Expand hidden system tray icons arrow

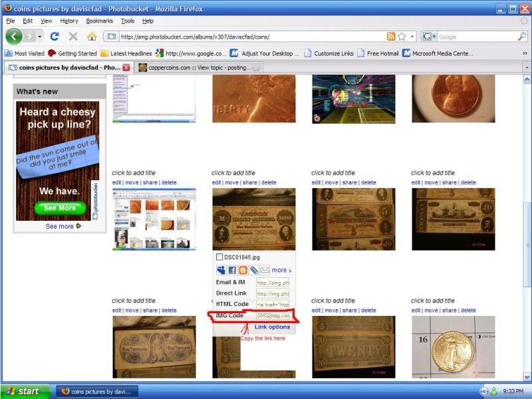tap(484, 391)
